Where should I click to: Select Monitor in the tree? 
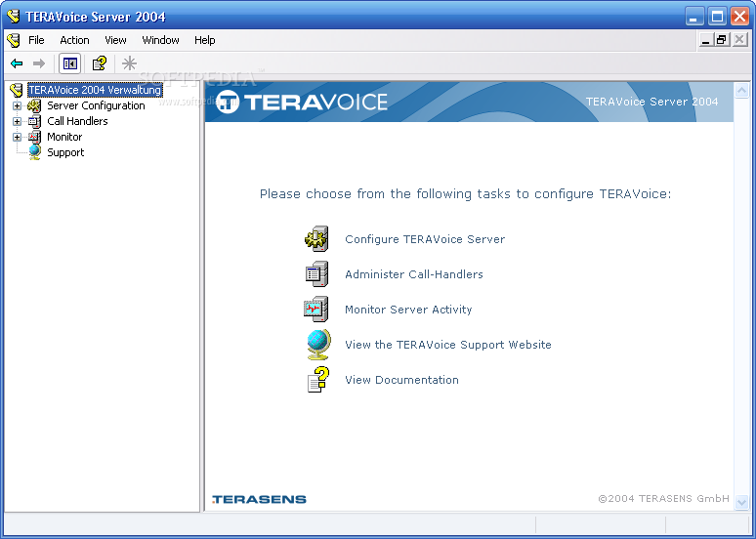click(x=64, y=137)
